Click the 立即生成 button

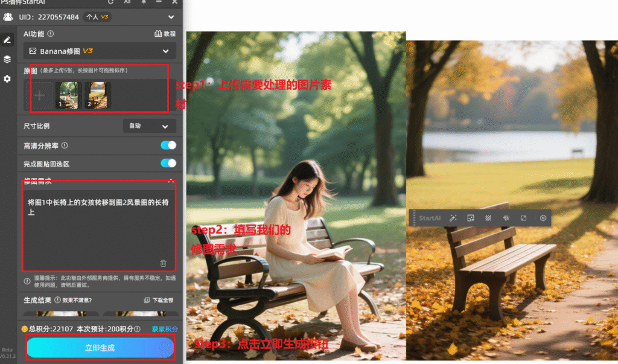[x=100, y=348]
